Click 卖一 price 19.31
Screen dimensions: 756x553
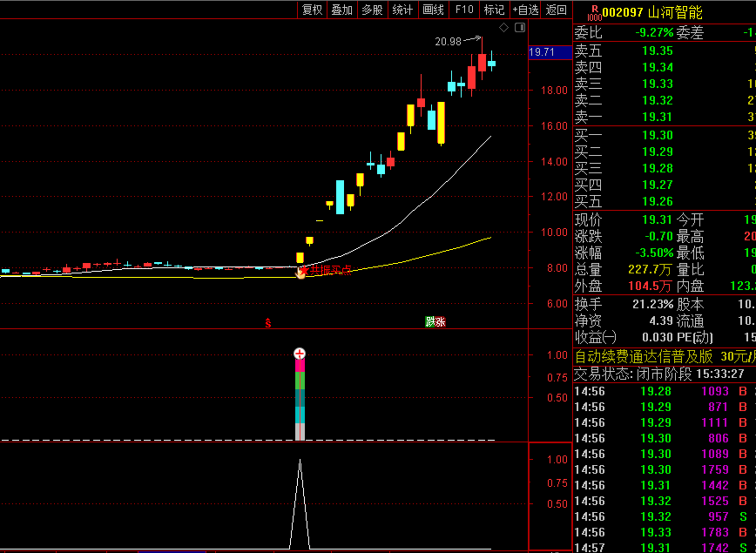tap(658, 117)
